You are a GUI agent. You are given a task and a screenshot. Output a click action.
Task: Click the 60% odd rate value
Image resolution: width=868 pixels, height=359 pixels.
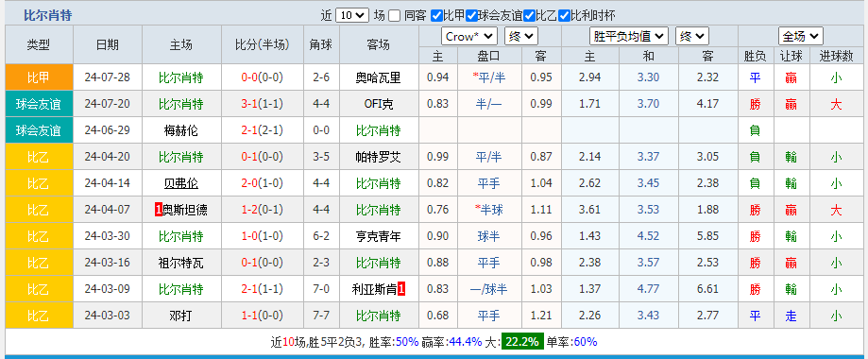pyautogui.click(x=586, y=342)
